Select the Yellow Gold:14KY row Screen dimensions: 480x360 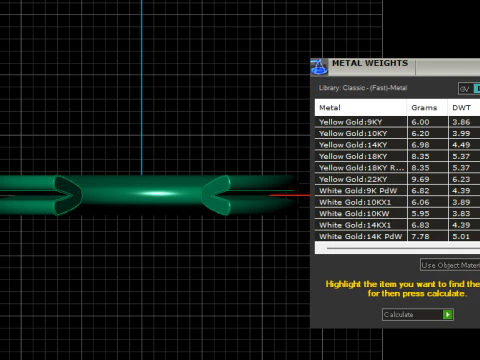pyautogui.click(x=397, y=145)
